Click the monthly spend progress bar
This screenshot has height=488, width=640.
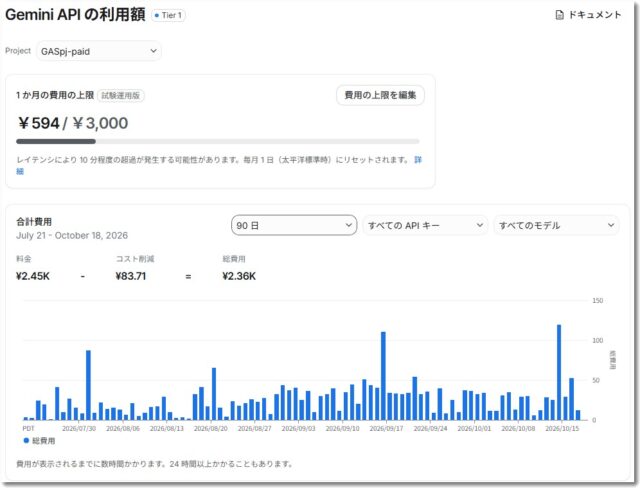(x=218, y=142)
